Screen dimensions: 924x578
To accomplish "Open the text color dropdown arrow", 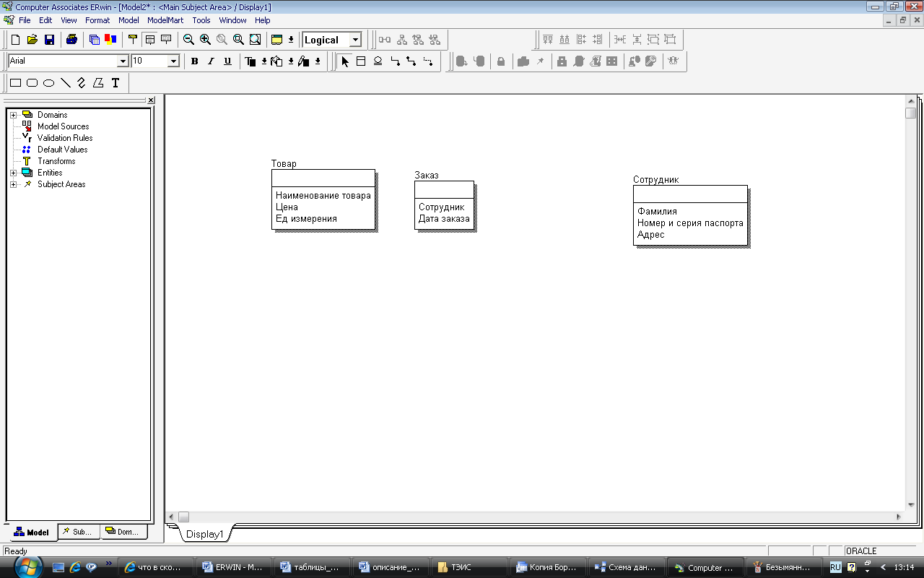I will point(264,61).
